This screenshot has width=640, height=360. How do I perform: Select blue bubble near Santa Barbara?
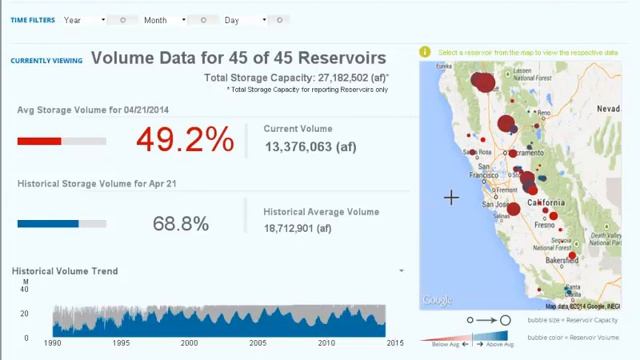[x=569, y=291]
